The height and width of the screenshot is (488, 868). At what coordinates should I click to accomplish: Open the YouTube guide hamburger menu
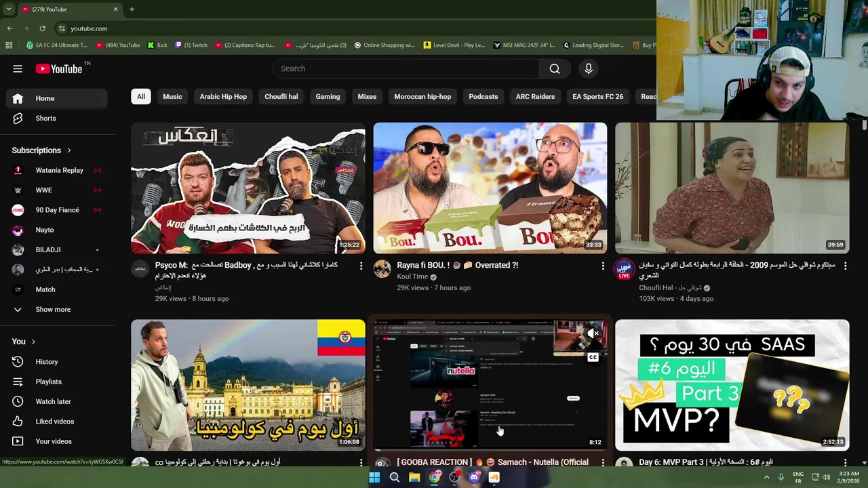(18, 68)
